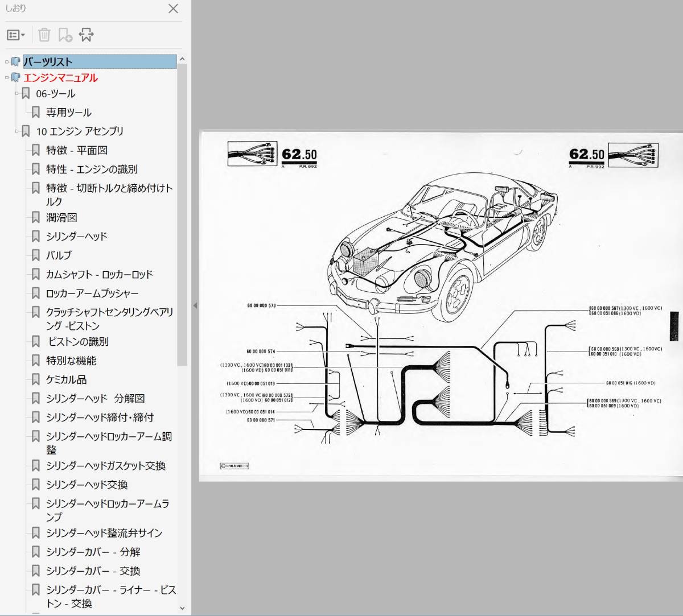Collapse the 10 エンジン アセンブリ branch
The width and height of the screenshot is (683, 616).
pos(17,131)
